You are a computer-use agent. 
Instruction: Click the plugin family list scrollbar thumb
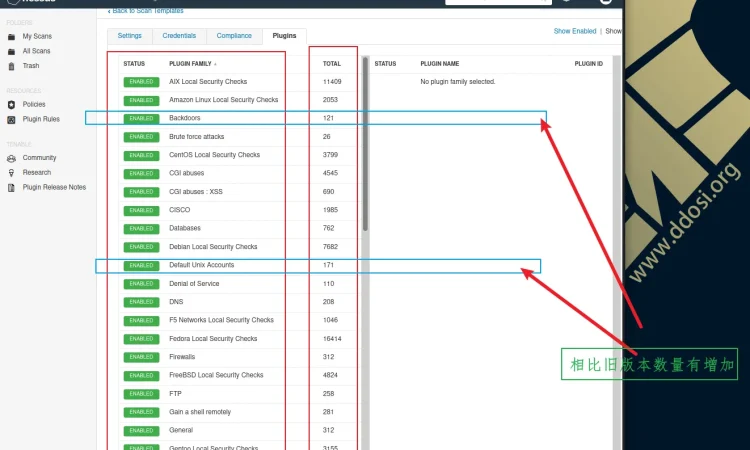(365, 144)
